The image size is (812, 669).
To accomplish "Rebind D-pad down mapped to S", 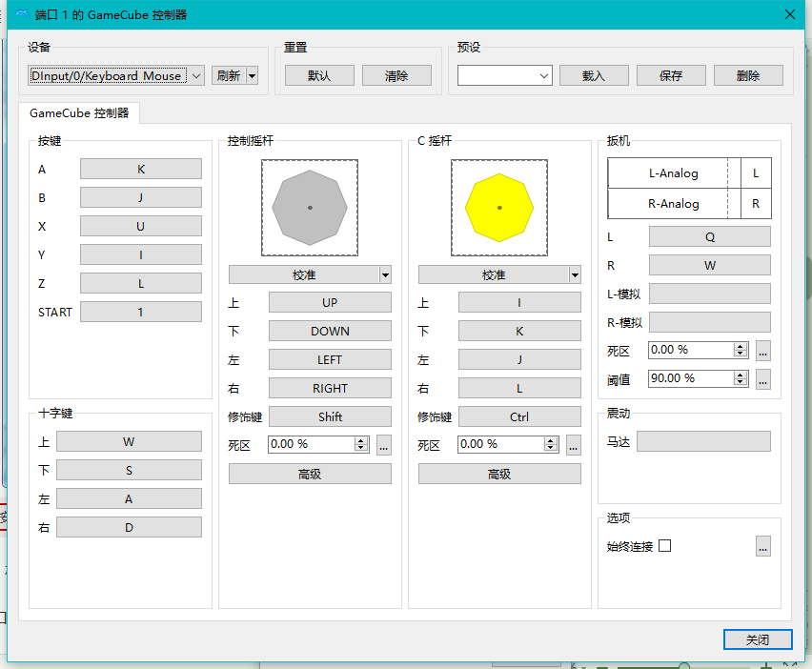I will (129, 470).
